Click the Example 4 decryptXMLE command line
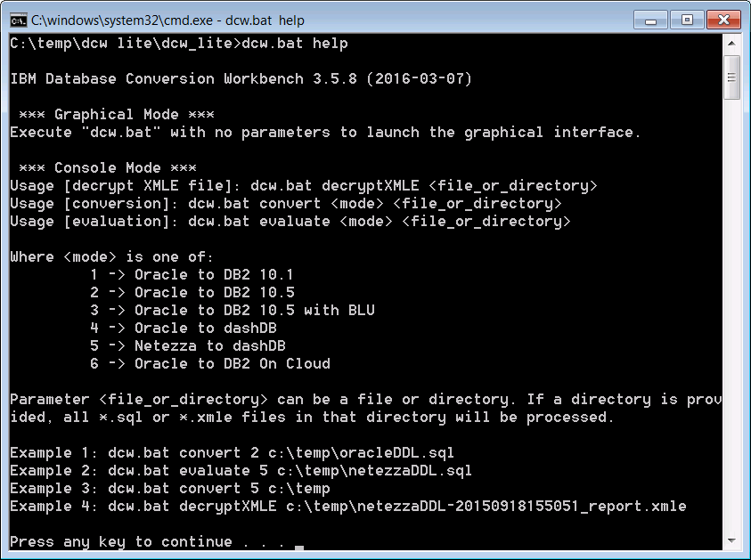The width and height of the screenshot is (751, 560). tap(347, 506)
